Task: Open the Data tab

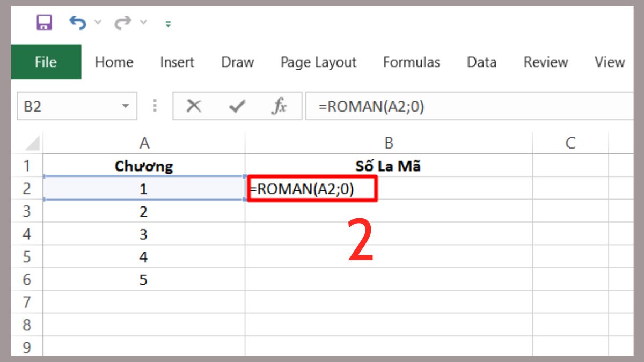Action: [x=481, y=62]
